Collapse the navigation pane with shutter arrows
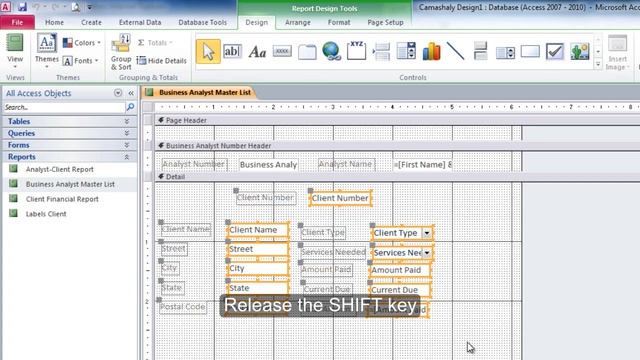 (x=131, y=93)
